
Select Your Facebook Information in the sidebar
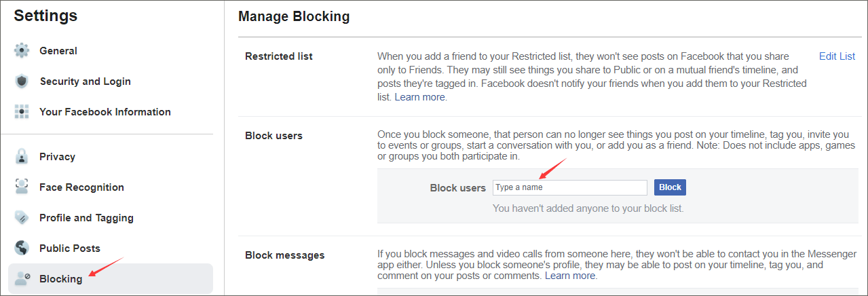pyautogui.click(x=105, y=112)
